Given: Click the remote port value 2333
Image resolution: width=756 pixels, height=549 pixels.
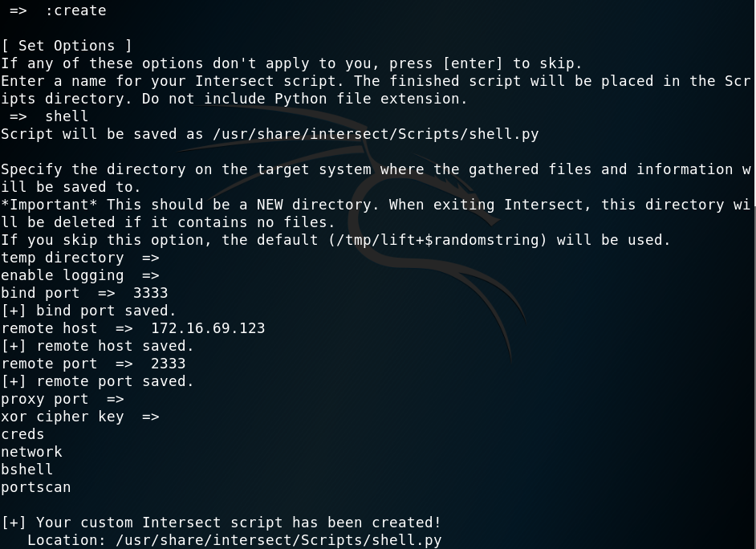Looking at the screenshot, I should click(x=169, y=364).
